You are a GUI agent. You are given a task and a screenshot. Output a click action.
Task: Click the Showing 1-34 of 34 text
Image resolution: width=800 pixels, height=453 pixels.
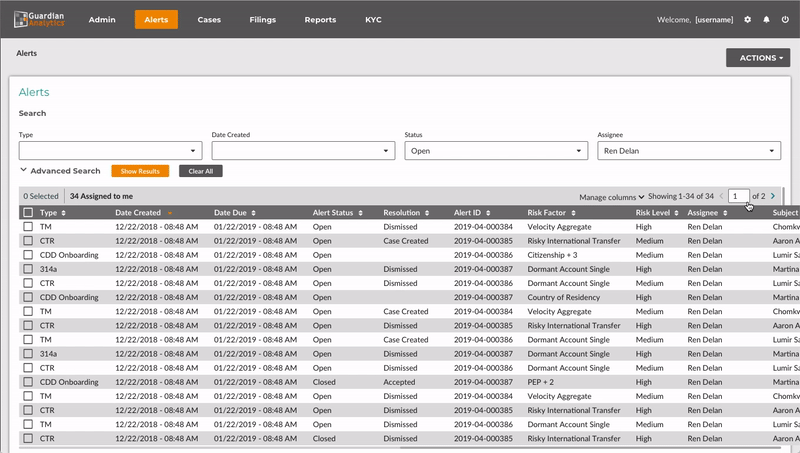click(681, 196)
